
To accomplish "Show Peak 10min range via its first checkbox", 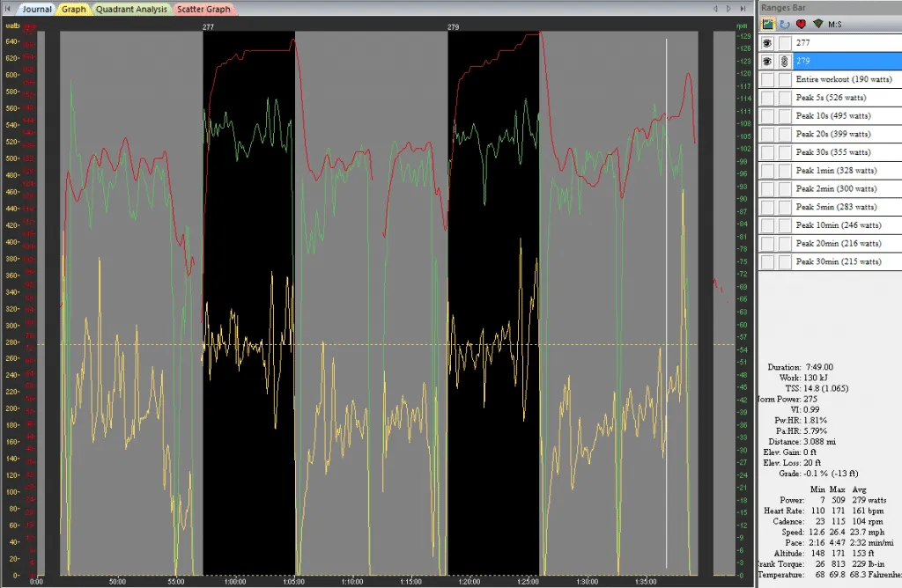I will pos(767,225).
